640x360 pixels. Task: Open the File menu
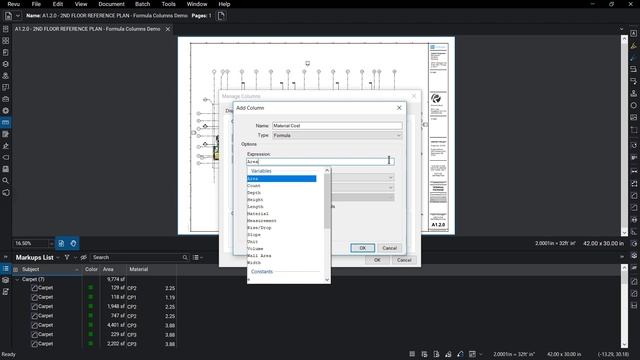tap(36, 4)
